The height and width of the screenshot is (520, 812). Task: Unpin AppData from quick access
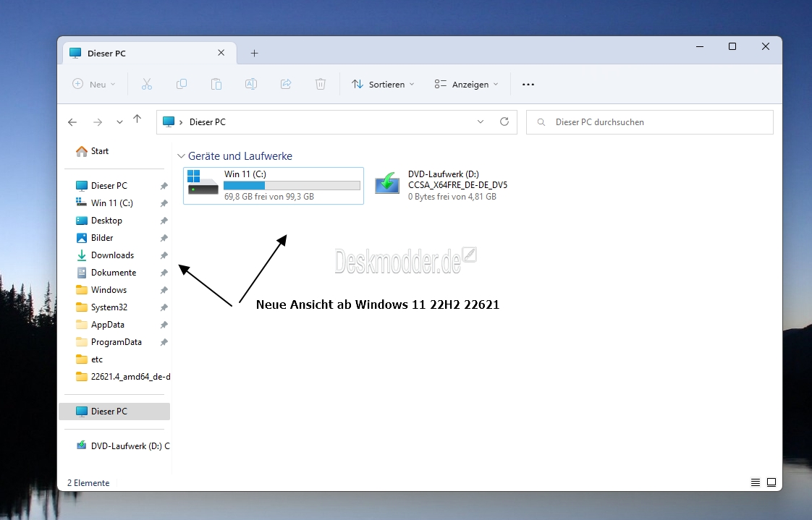(164, 325)
